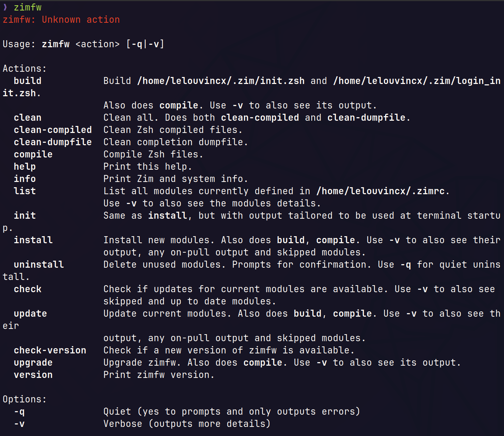
Task: Click the uninstall action name in the left column
Action: [38, 265]
